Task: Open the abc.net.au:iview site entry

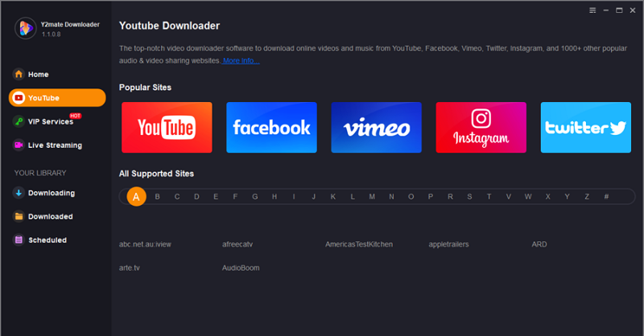Action: click(x=145, y=244)
